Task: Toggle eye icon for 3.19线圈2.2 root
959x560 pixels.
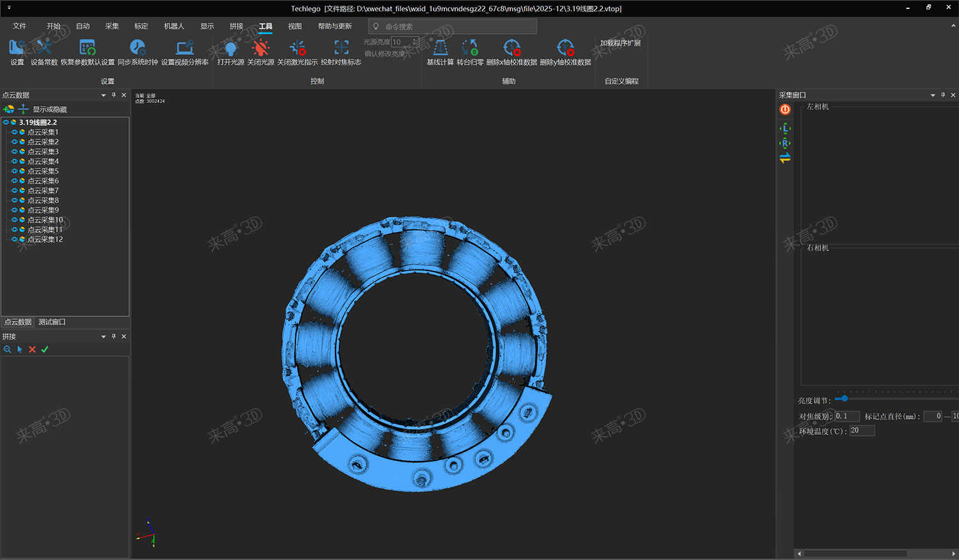Action: [x=6, y=122]
